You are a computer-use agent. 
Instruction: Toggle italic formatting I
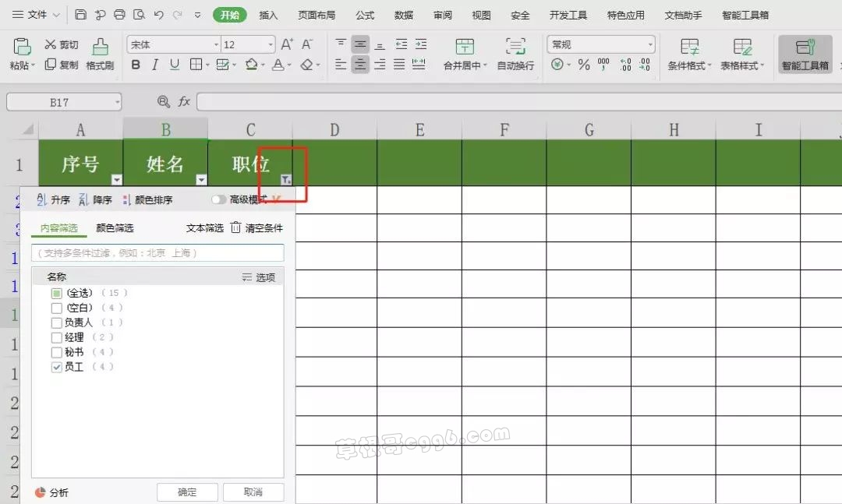point(155,65)
